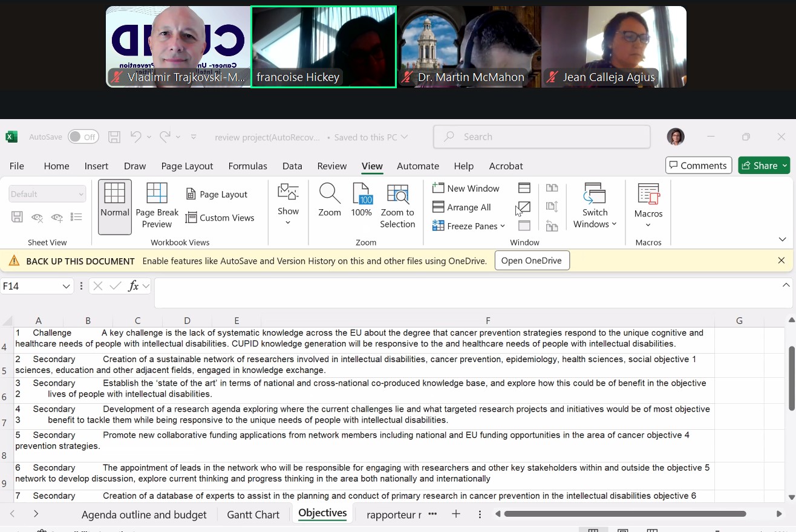Screen dimensions: 796x532
Task: Switch to Gantt Chart sheet tab
Action: click(x=253, y=515)
